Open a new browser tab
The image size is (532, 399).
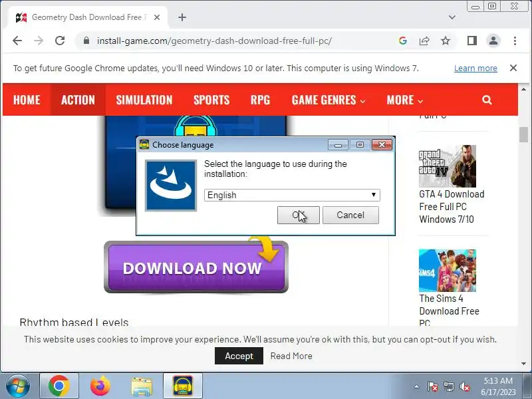coord(182,17)
